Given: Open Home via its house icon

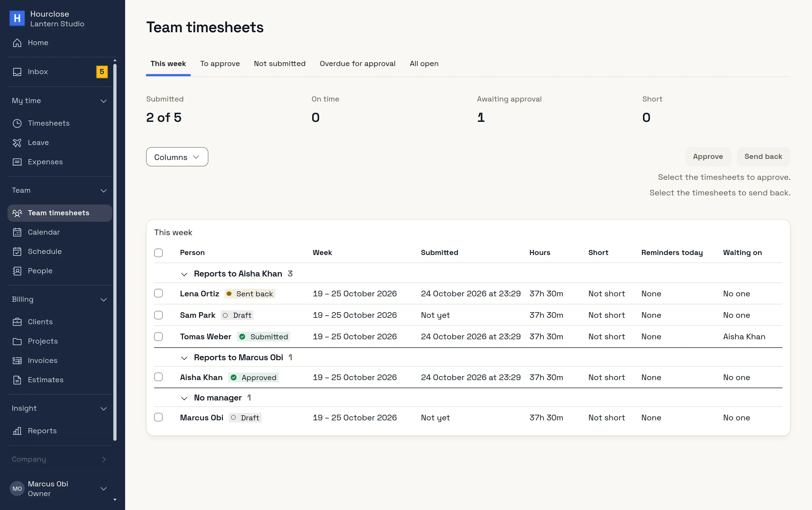Looking at the screenshot, I should click(17, 43).
